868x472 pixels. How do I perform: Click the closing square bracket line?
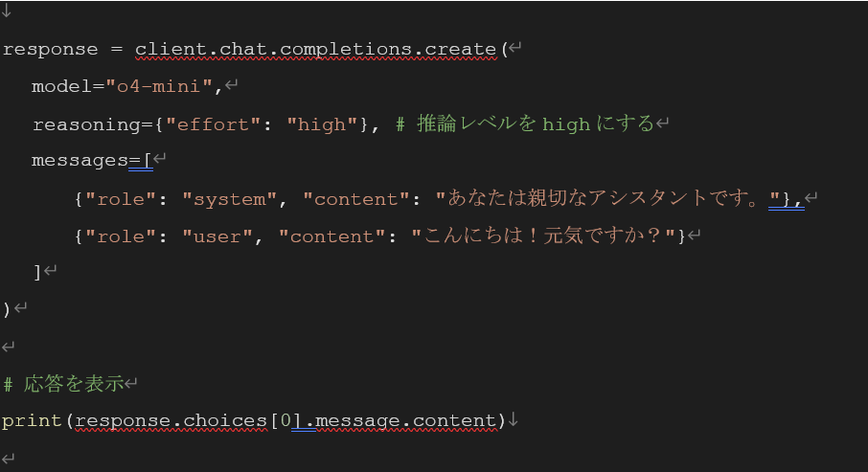37,272
